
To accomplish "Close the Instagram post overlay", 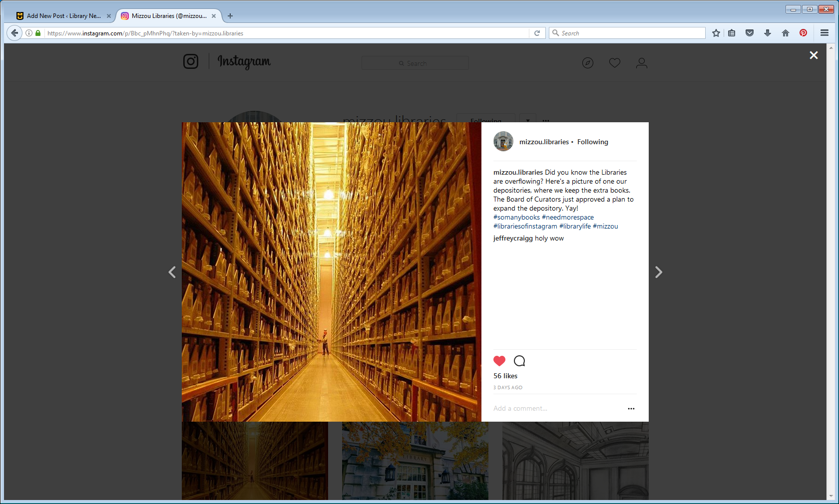I will pyautogui.click(x=814, y=55).
